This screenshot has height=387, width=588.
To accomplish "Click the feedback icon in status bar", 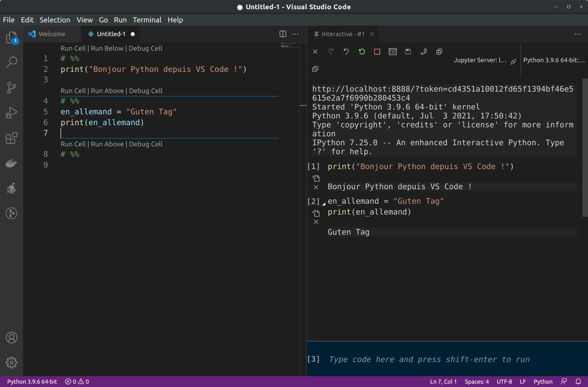I will pos(564,381).
